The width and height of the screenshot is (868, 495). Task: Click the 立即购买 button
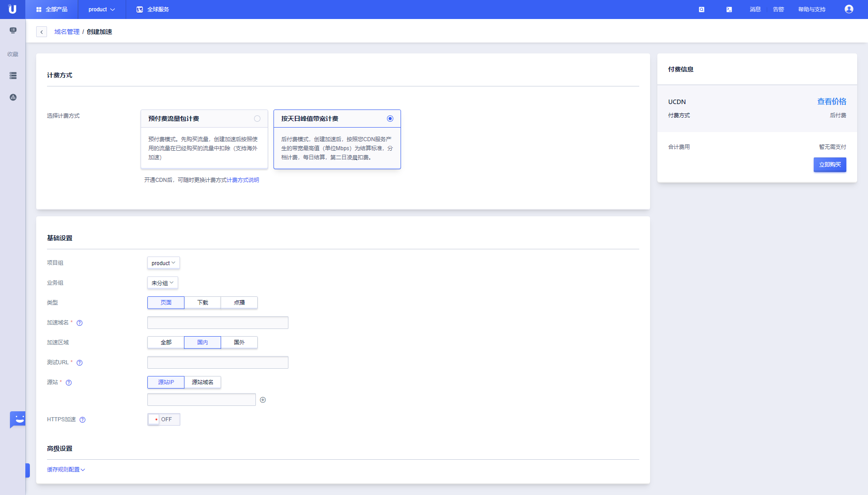coord(830,165)
